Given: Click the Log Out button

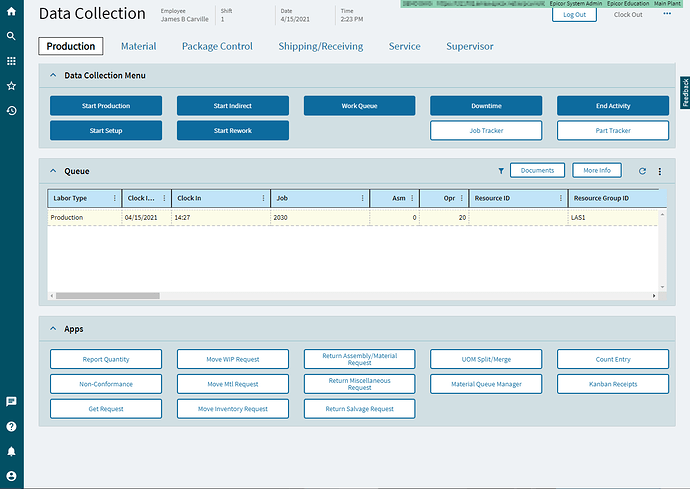Looking at the screenshot, I should [574, 15].
